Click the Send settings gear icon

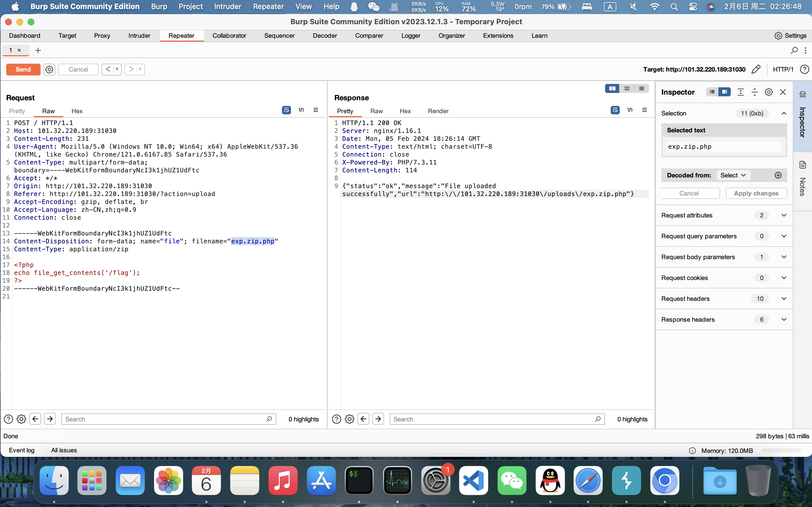(x=49, y=69)
